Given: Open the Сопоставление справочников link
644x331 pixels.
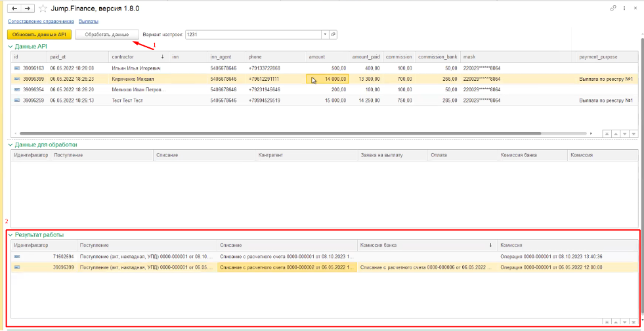Looking at the screenshot, I should pyautogui.click(x=36, y=22).
